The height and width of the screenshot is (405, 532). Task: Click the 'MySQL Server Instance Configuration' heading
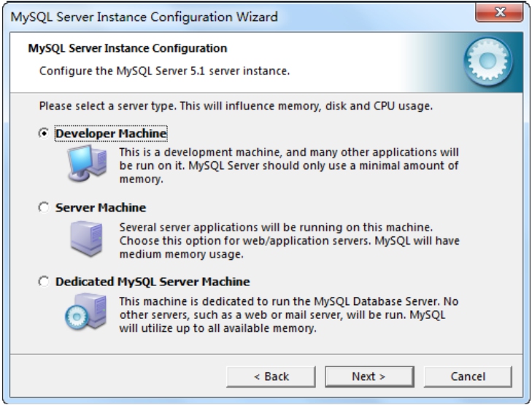[128, 48]
